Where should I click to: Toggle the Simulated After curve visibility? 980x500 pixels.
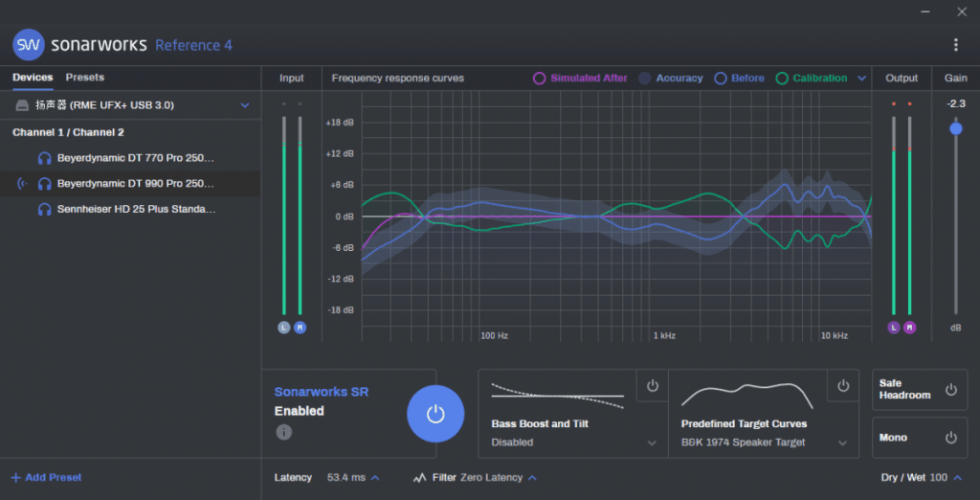click(539, 79)
